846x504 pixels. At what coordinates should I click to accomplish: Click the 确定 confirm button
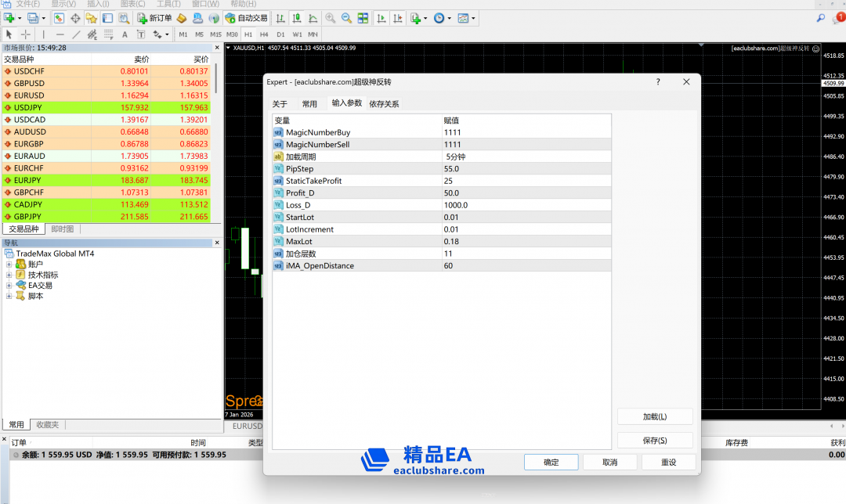[x=551, y=463]
